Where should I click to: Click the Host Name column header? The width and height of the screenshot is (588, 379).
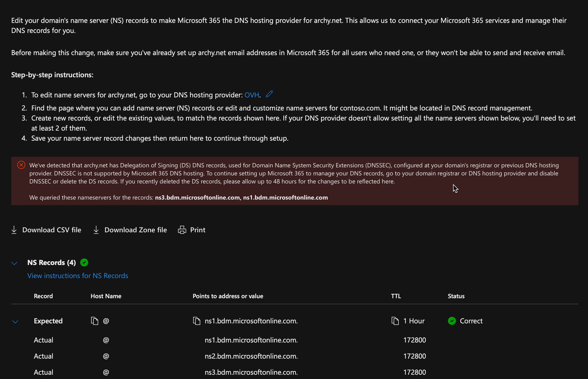pos(106,296)
